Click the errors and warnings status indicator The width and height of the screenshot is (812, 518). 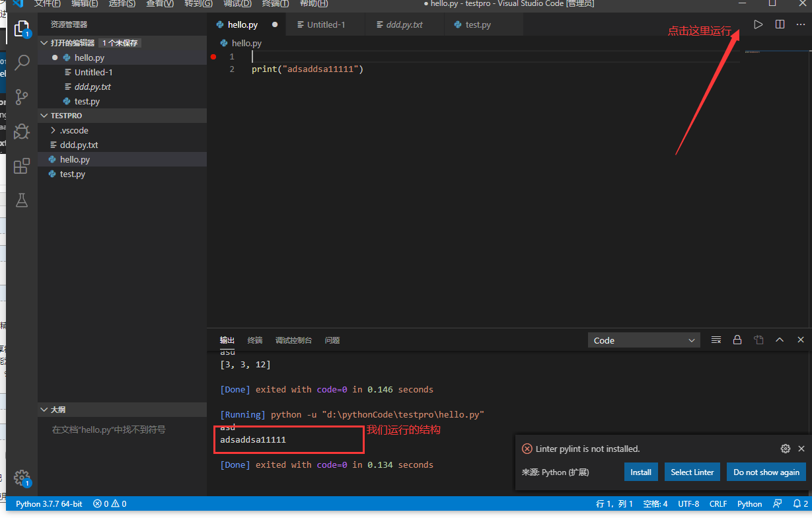(110, 503)
